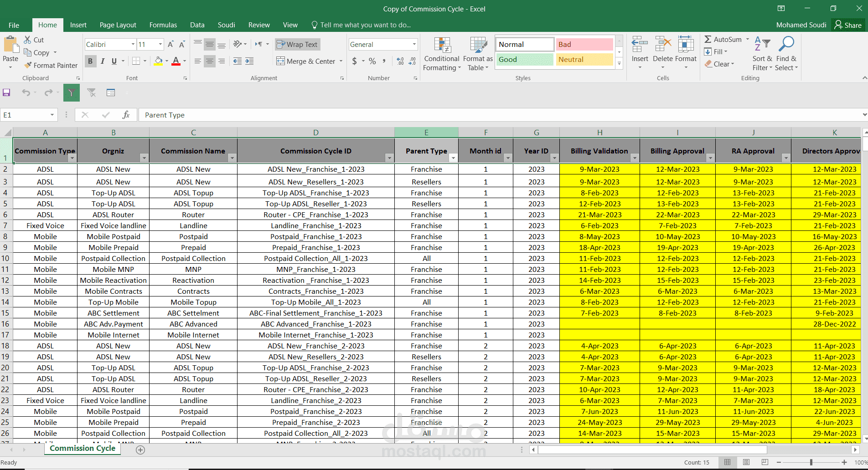Apply the Neutral cell style
868x470 pixels.
click(584, 60)
